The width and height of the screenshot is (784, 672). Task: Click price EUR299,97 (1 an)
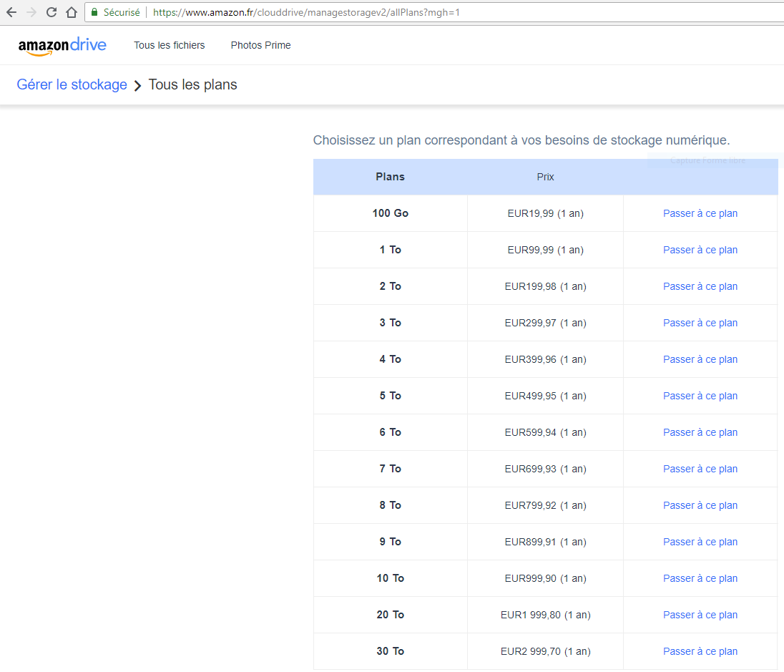(x=546, y=323)
